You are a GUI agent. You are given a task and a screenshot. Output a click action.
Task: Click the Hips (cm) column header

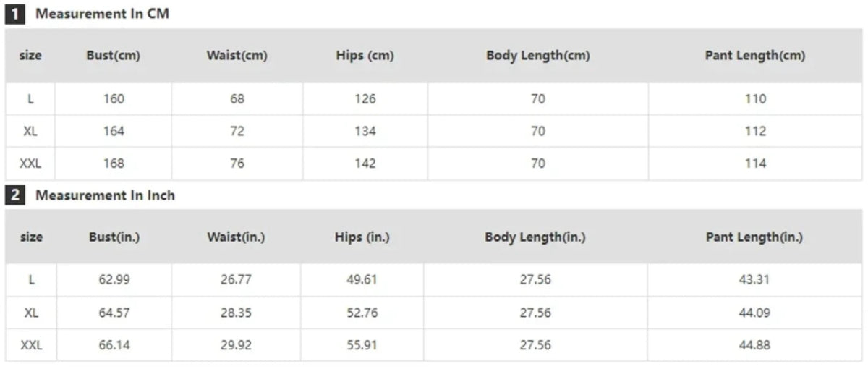click(x=365, y=56)
